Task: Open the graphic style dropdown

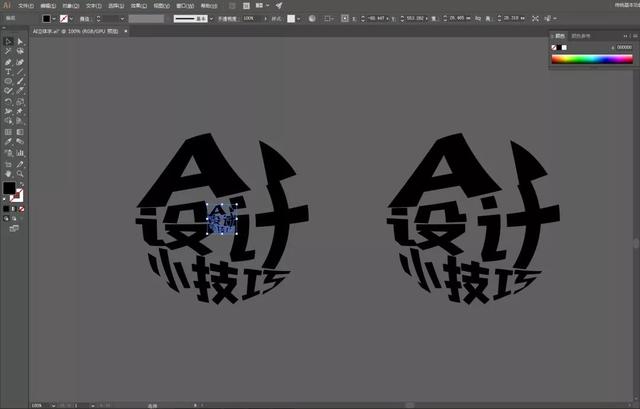Action: [299, 19]
